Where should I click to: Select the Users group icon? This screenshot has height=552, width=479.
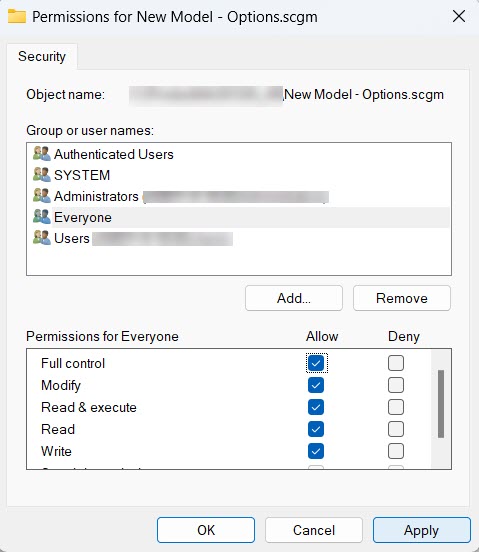(42, 238)
